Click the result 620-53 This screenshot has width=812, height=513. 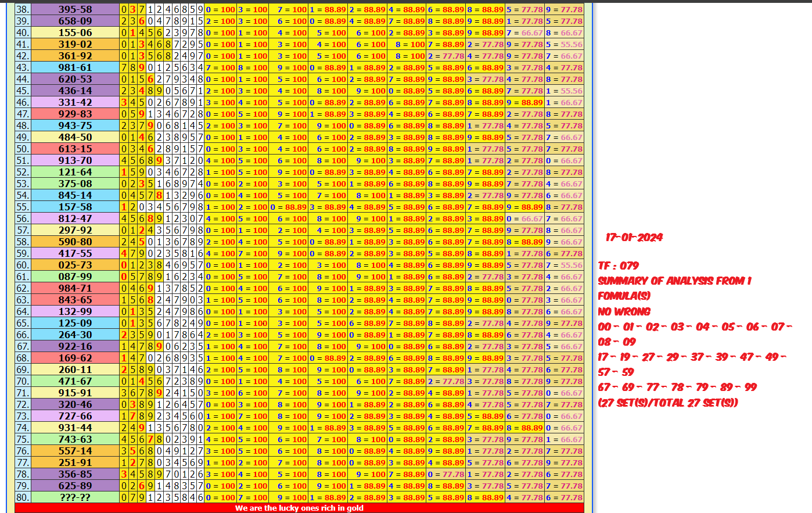(x=75, y=79)
